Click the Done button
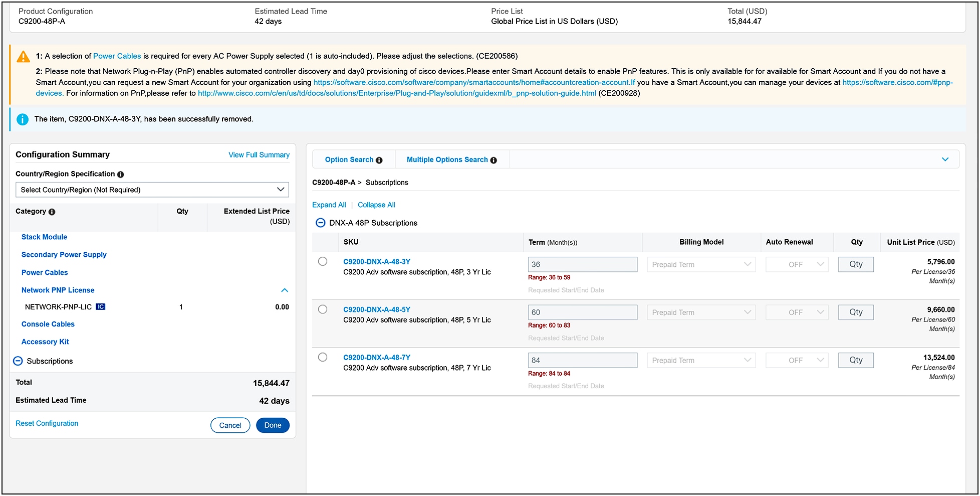This screenshot has height=496, width=980. [x=273, y=425]
